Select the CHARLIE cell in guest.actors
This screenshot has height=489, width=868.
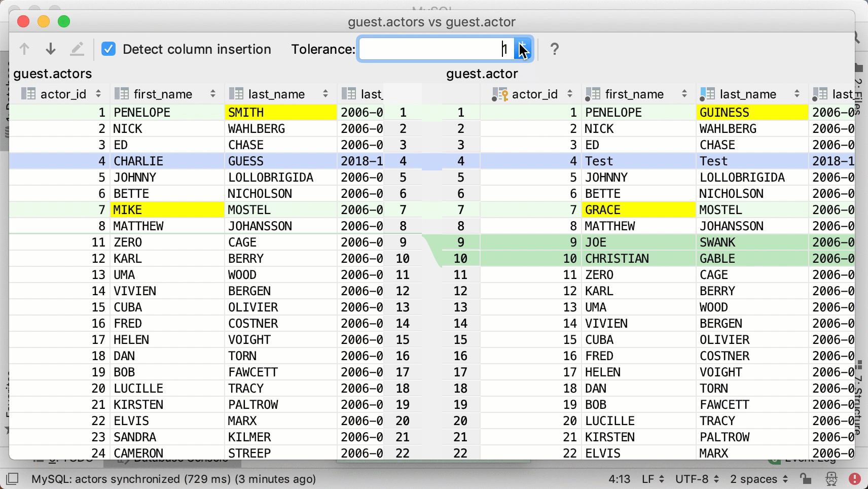pos(167,161)
